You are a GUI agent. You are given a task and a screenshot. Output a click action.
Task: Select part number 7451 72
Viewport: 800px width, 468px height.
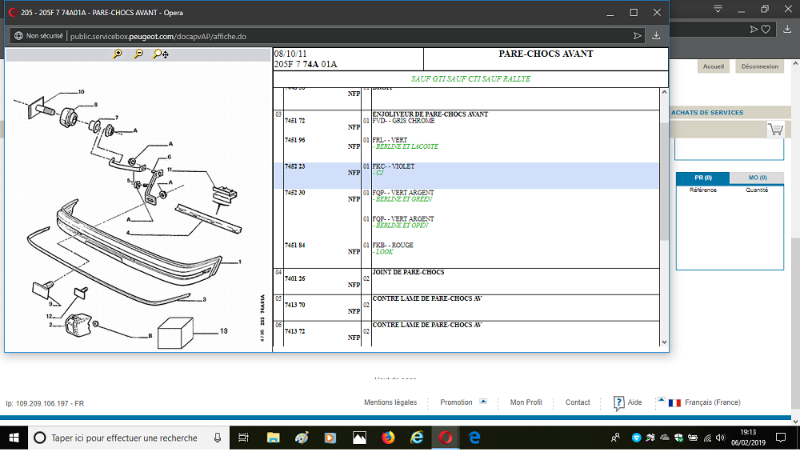pos(295,121)
